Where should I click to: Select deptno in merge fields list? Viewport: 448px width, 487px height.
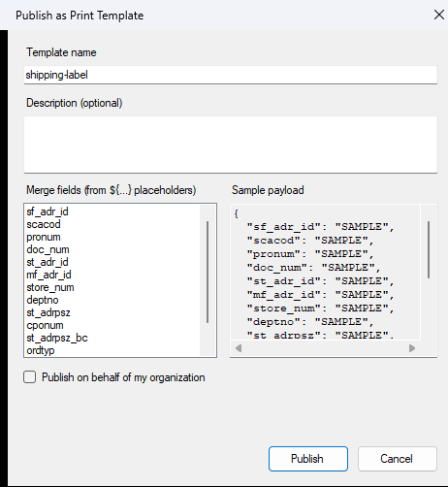(43, 300)
